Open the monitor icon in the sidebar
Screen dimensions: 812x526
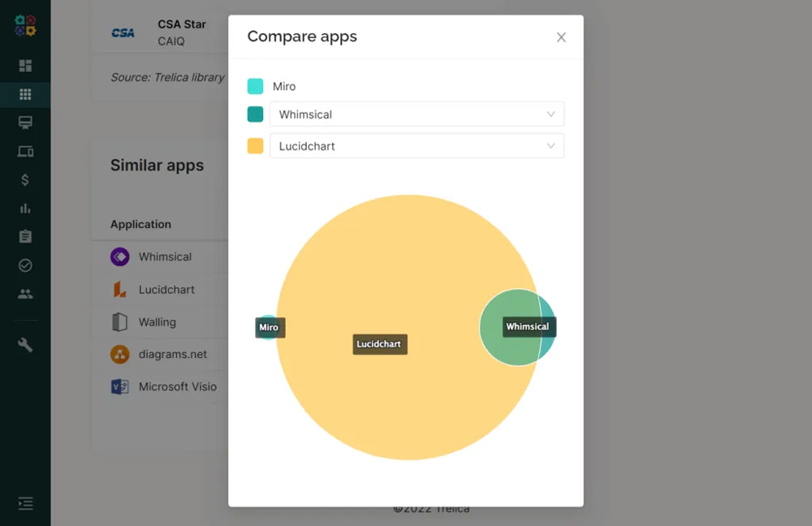pos(25,123)
